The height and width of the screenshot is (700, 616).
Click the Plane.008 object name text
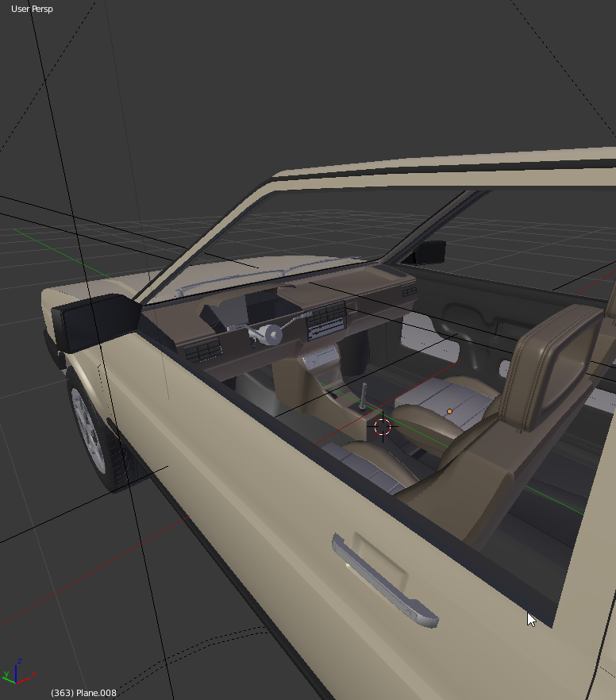pyautogui.click(x=83, y=693)
